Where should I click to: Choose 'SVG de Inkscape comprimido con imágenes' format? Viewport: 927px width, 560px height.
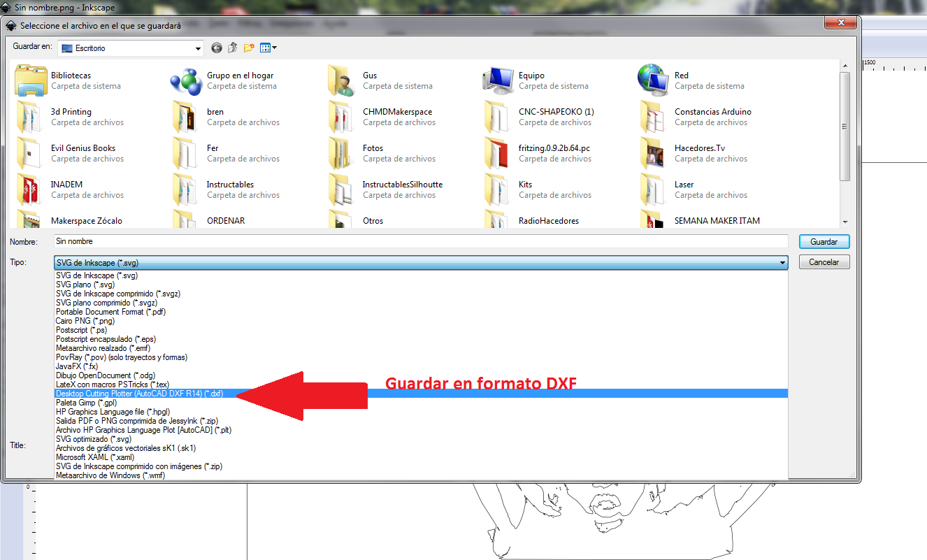[421, 466]
